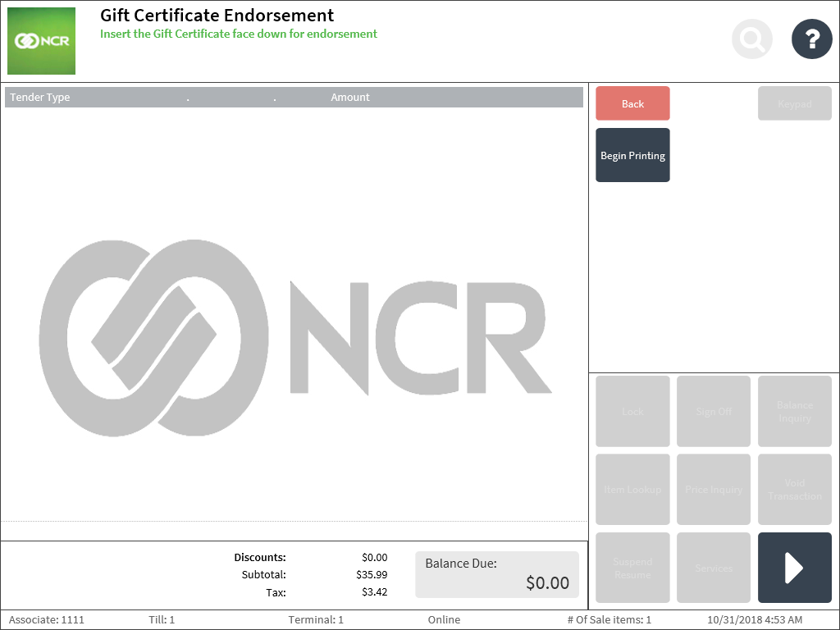Click the Tender Type column header

[x=39, y=98]
